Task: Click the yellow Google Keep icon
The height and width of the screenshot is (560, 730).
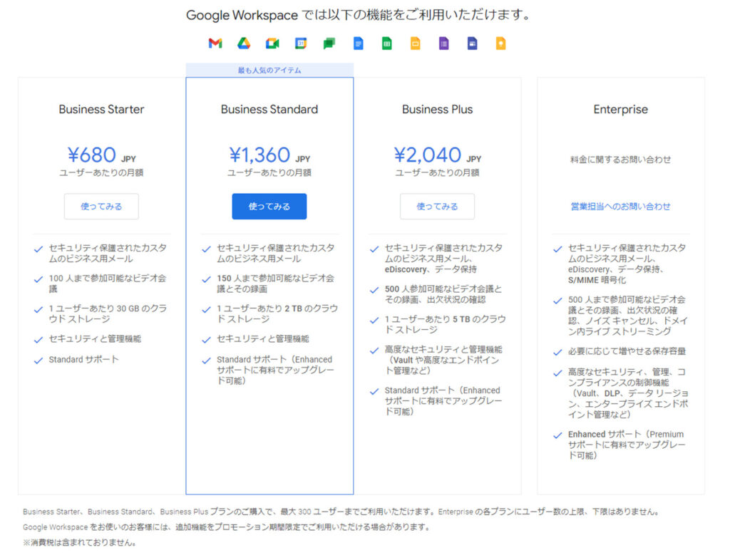Action: 501,43
